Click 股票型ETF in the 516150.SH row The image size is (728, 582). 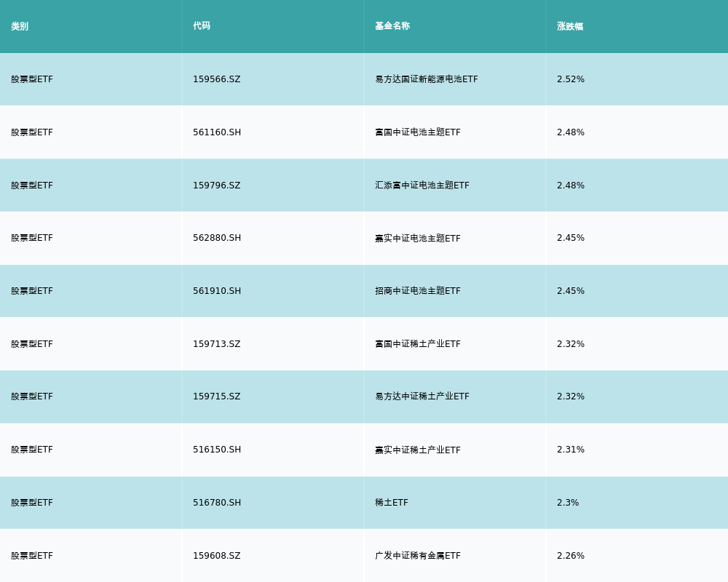(x=32, y=450)
